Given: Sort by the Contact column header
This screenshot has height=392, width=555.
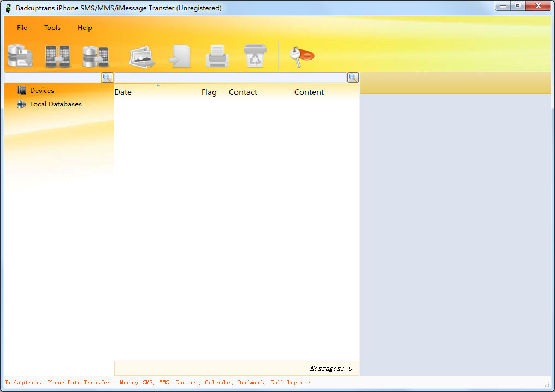Looking at the screenshot, I should tap(243, 92).
